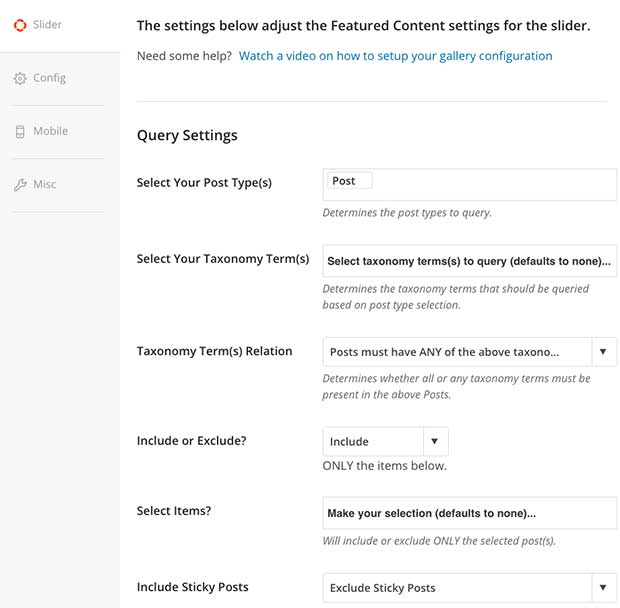
Task: Click the Config gear icon
Action: 20,78
